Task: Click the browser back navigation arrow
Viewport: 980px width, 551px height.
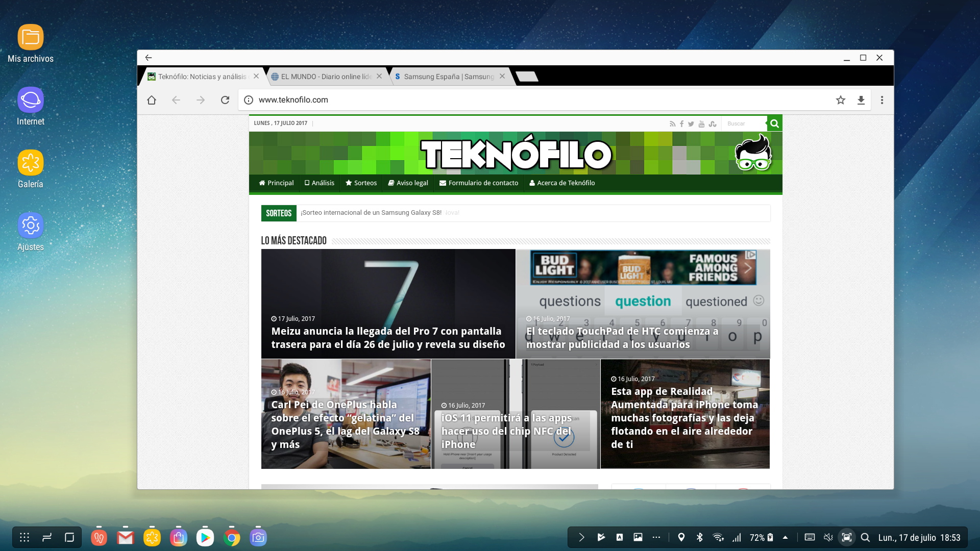Action: tap(176, 100)
